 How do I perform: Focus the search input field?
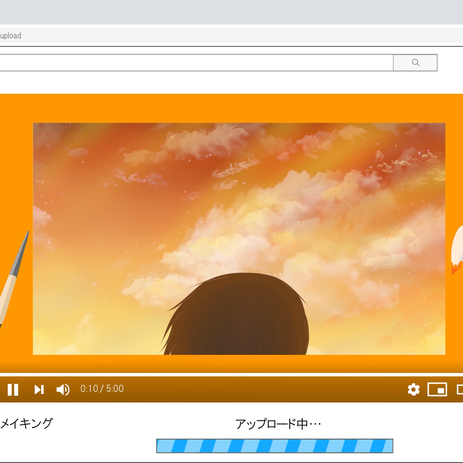coord(196,63)
